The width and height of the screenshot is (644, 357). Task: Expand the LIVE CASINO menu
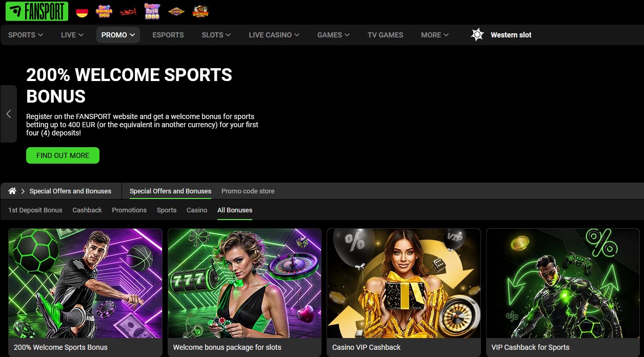point(274,35)
